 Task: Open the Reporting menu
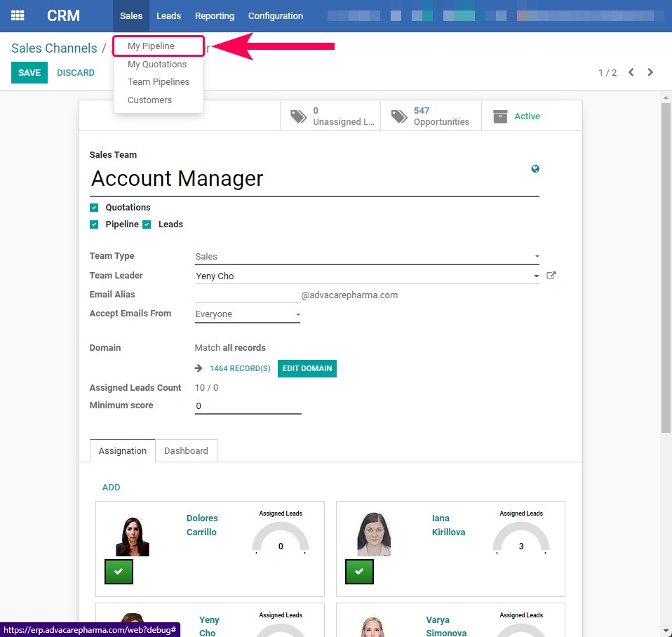(x=215, y=16)
